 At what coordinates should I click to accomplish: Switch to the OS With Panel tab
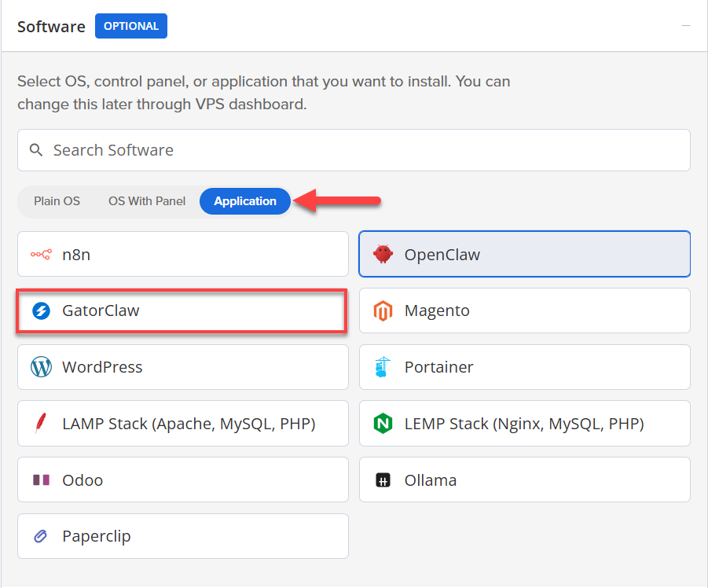point(146,201)
